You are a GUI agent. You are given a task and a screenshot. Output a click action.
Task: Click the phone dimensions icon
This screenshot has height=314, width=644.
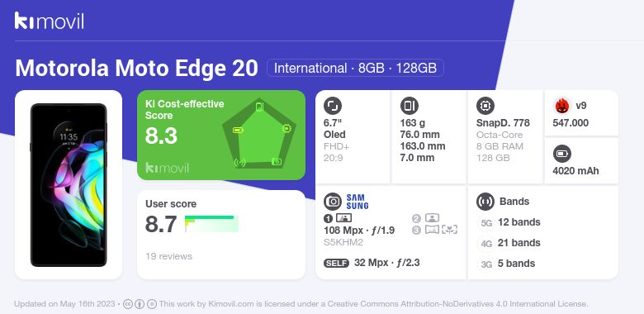point(409,106)
